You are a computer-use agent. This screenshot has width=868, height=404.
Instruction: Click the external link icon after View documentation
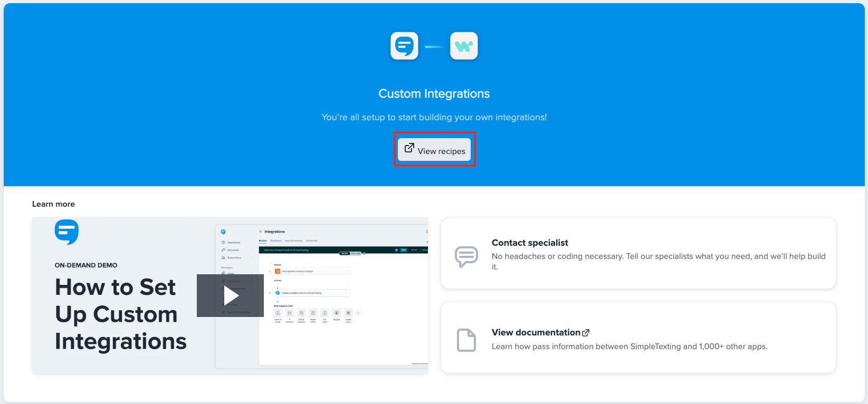tap(586, 333)
